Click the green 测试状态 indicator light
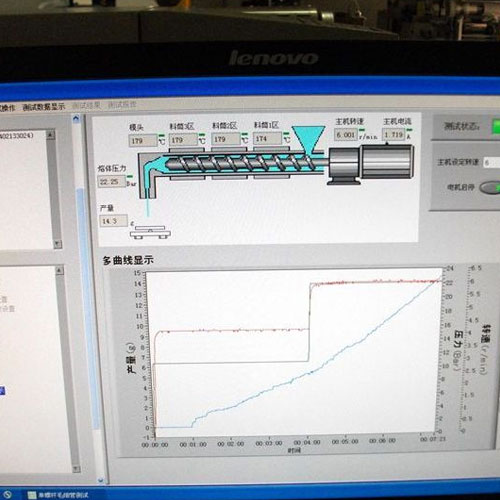Viewport: 500px width, 500px height. pos(496,127)
